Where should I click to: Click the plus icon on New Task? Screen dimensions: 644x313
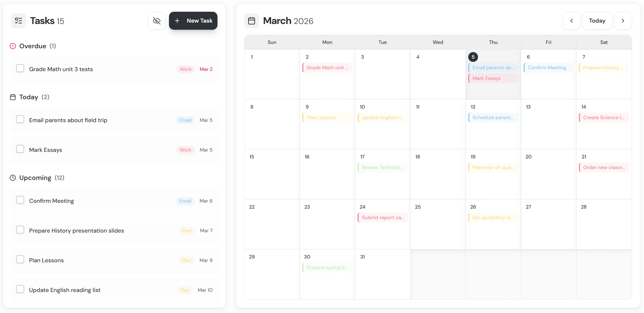[177, 20]
